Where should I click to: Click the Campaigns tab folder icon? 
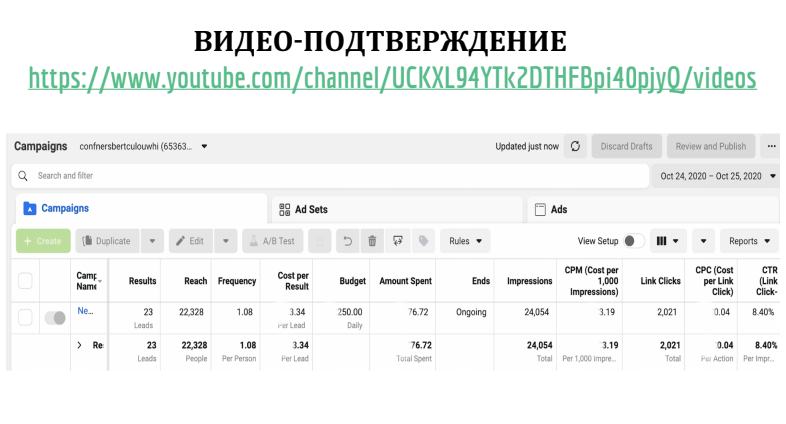click(30, 208)
